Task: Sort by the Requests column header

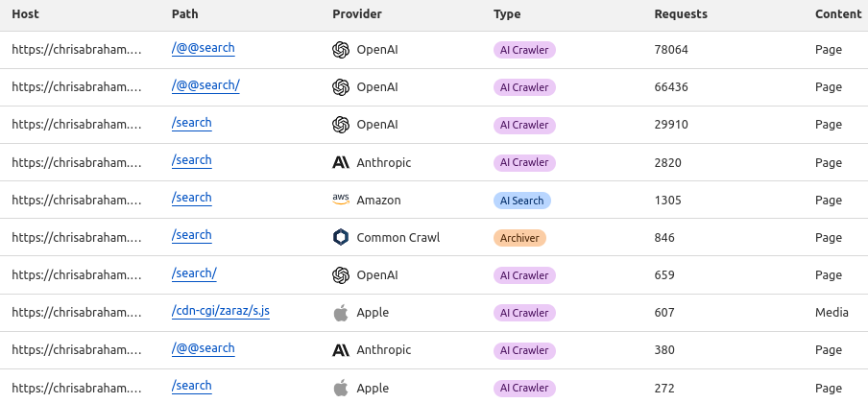Action: (681, 14)
